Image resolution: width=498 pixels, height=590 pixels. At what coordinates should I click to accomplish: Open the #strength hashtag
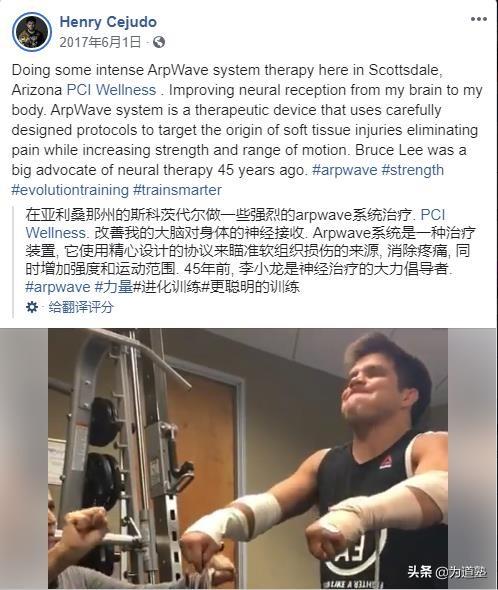tap(413, 170)
